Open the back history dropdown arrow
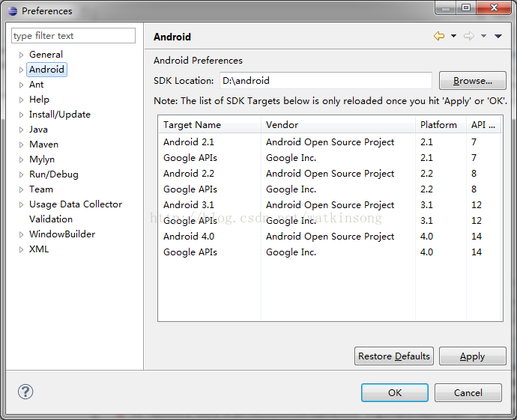 pos(454,36)
